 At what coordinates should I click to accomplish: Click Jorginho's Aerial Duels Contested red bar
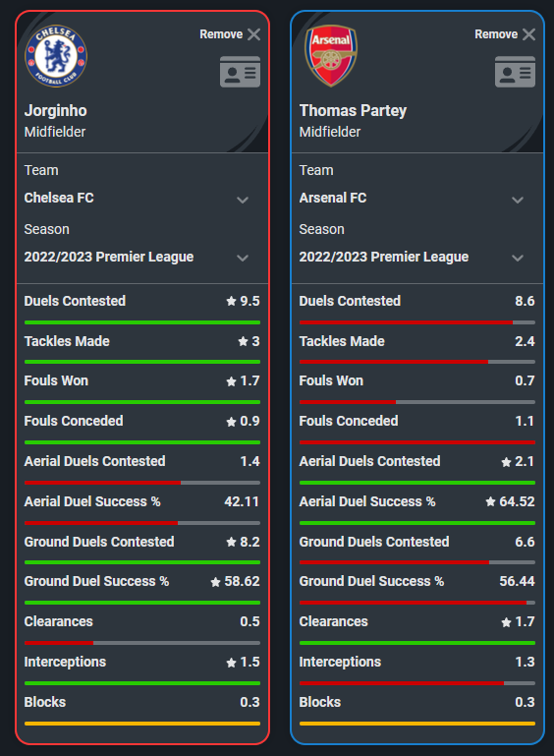point(102,483)
